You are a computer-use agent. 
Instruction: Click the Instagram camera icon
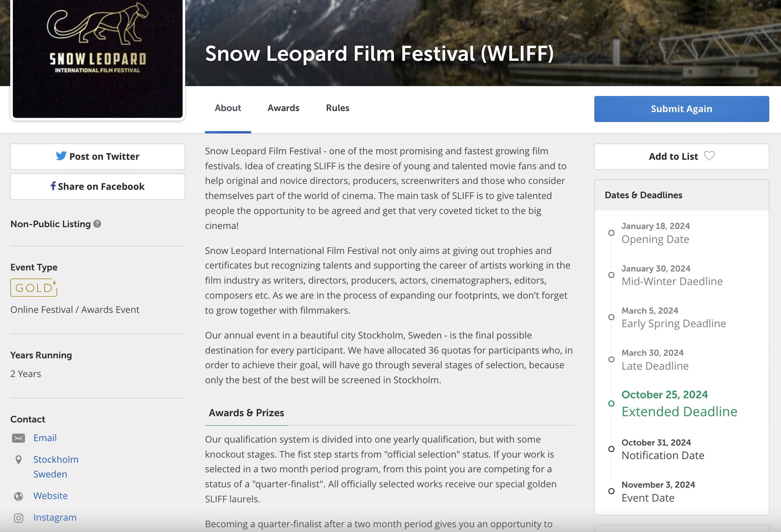(x=18, y=518)
